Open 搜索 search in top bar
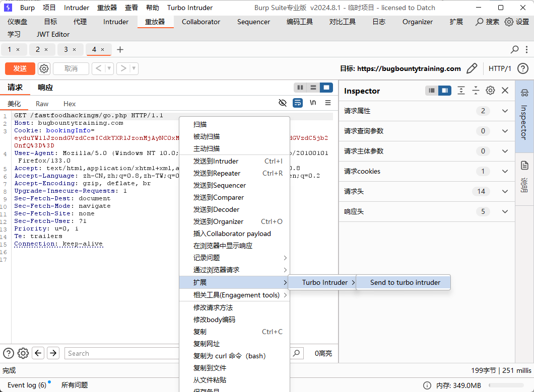 click(x=487, y=22)
